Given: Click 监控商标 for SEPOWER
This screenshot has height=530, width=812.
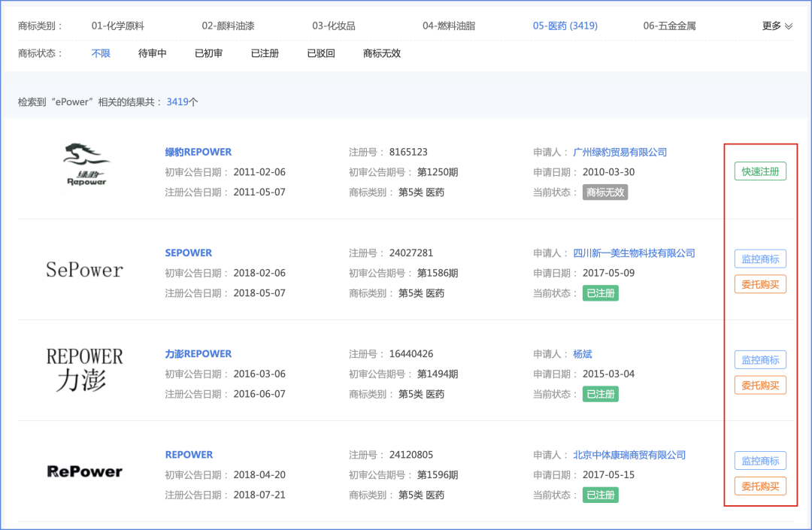Looking at the screenshot, I should [760, 259].
